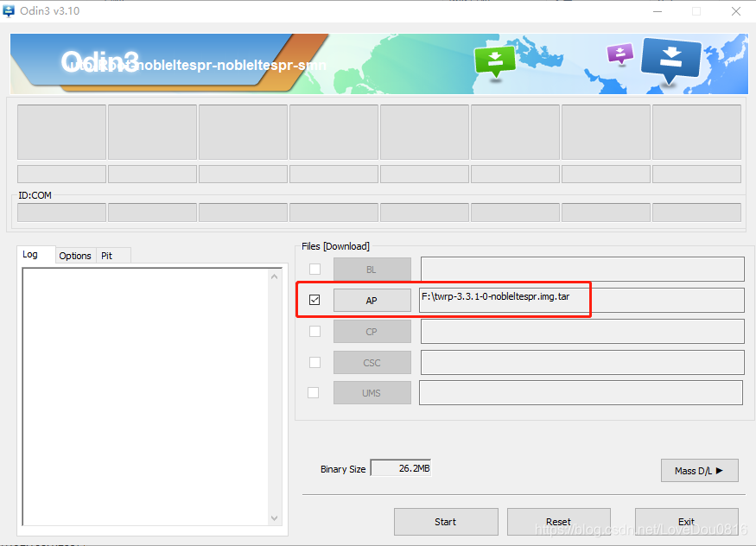
Task: Click the UMS file path field
Action: pos(581,393)
